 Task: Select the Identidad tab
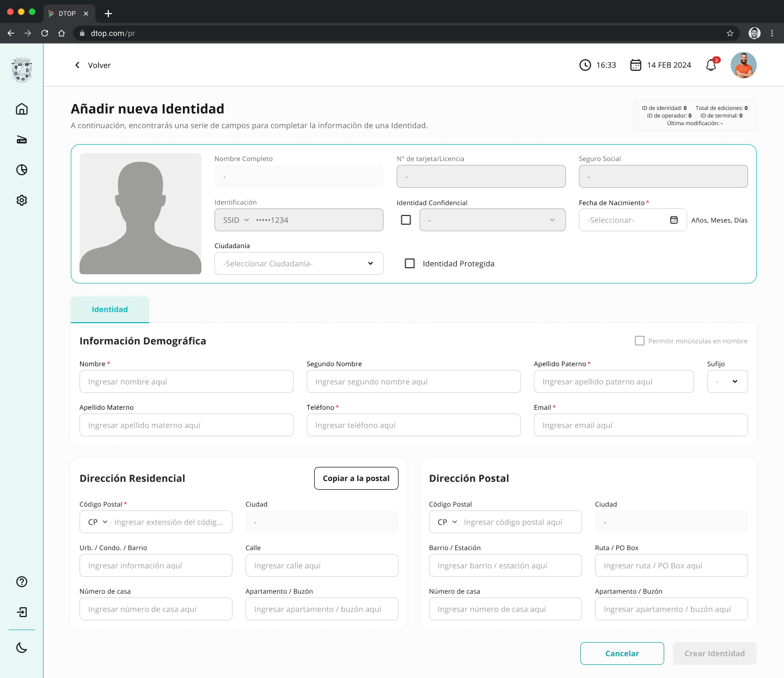[110, 310]
